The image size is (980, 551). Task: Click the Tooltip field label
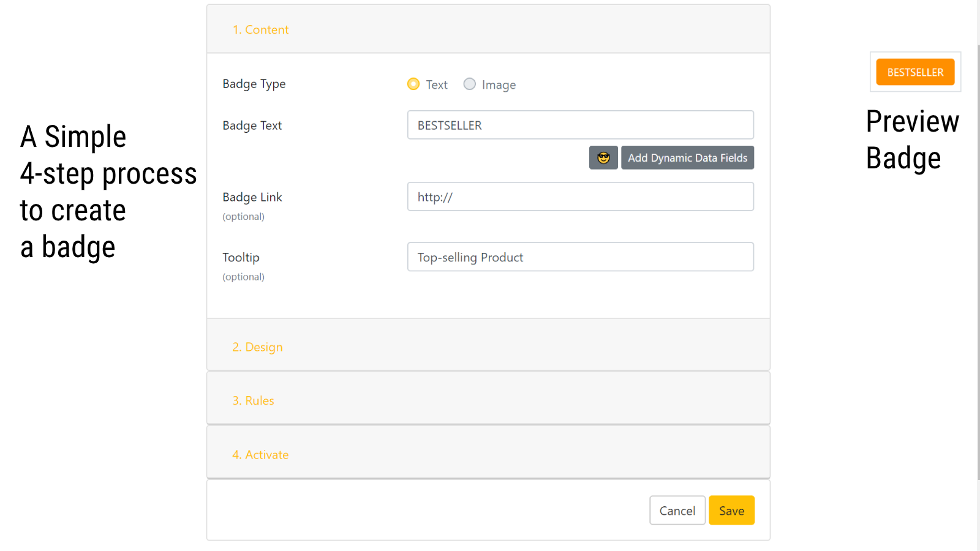[x=241, y=258]
